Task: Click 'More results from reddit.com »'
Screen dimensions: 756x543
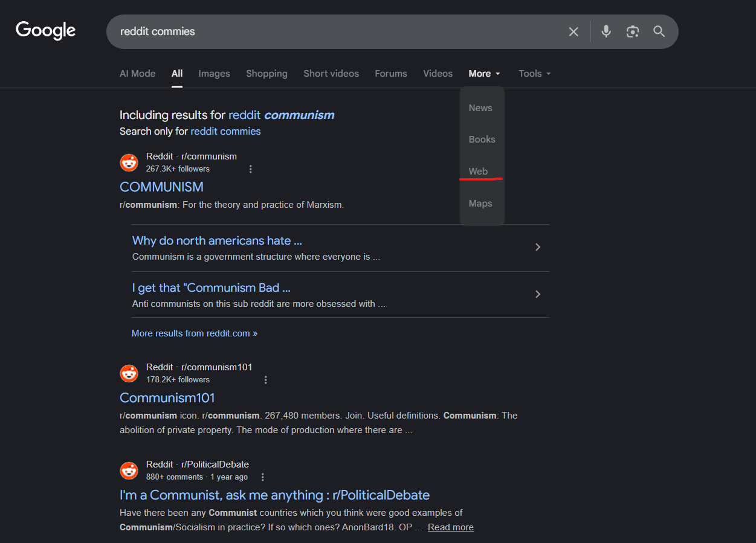Action: [195, 333]
